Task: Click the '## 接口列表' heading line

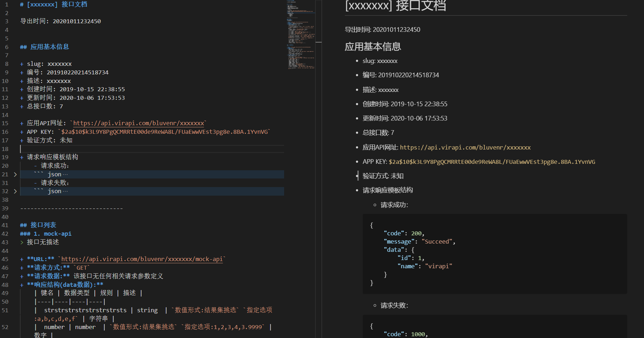Action: coord(38,225)
